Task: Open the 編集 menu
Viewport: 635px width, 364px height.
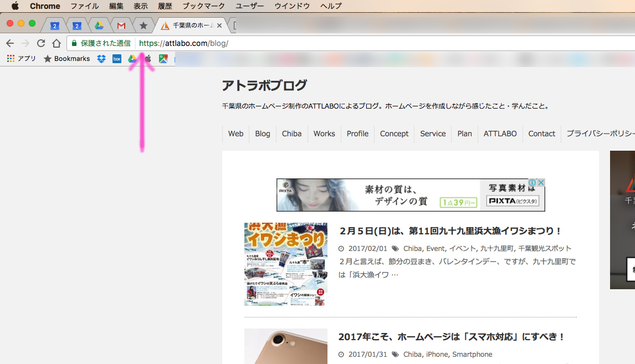Action: tap(116, 6)
